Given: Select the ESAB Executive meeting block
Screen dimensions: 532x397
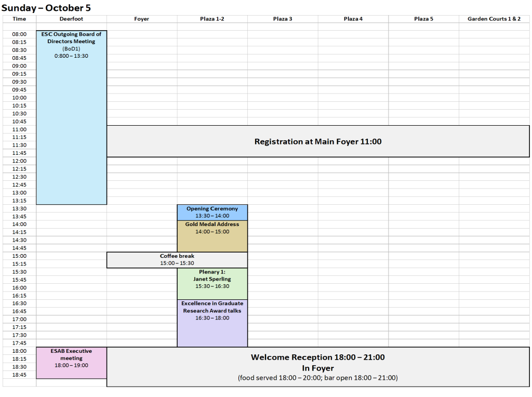Looking at the screenshot, I should click(71, 362).
